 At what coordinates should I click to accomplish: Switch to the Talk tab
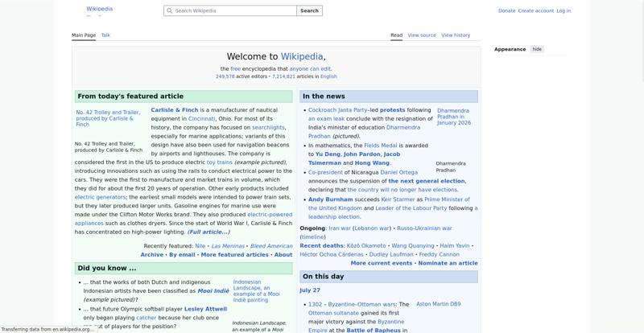click(x=105, y=35)
